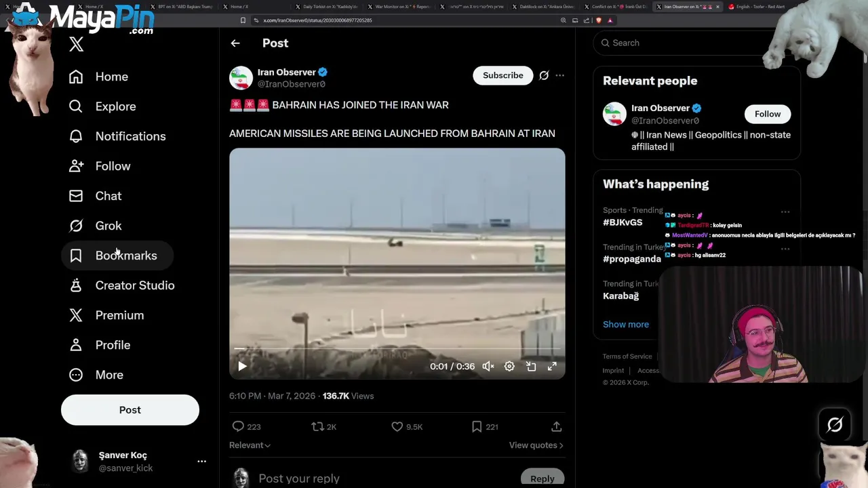
Task: Seek on the video progress bar
Action: (397, 348)
